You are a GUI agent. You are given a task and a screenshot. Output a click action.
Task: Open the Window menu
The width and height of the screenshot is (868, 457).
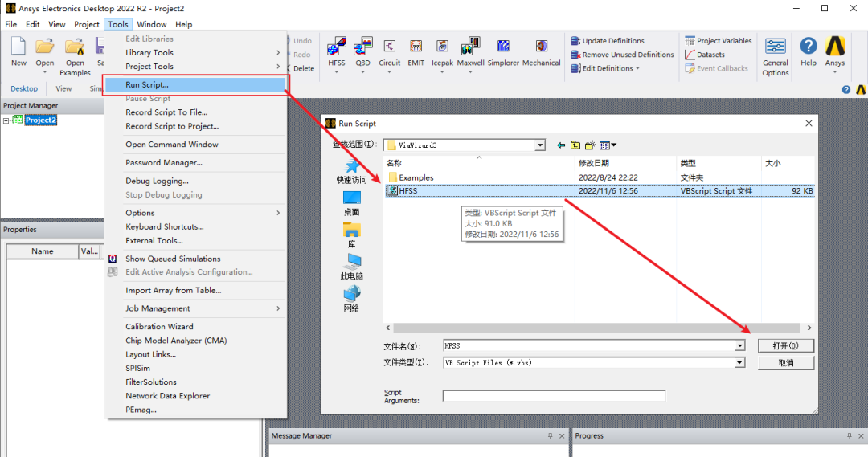[152, 24]
